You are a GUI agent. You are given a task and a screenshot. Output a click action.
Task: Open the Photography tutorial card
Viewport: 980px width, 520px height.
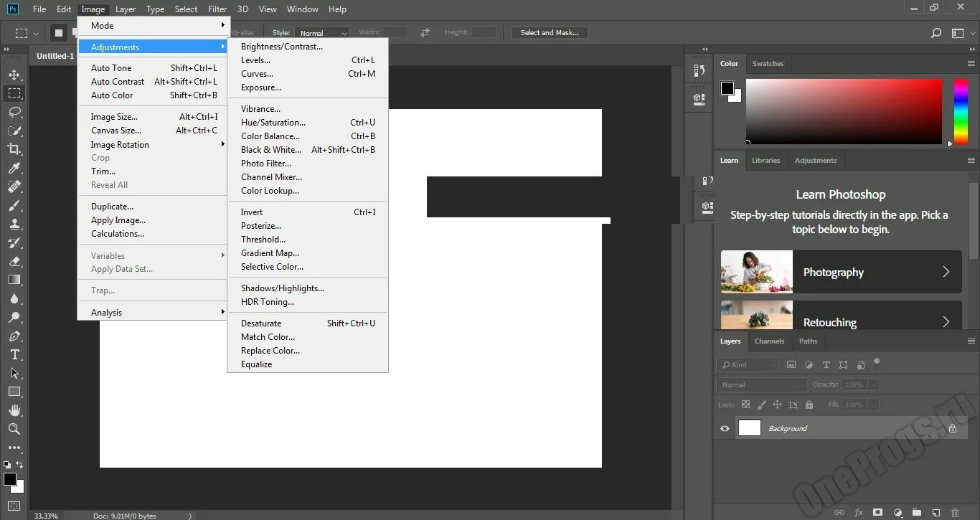[x=841, y=272]
